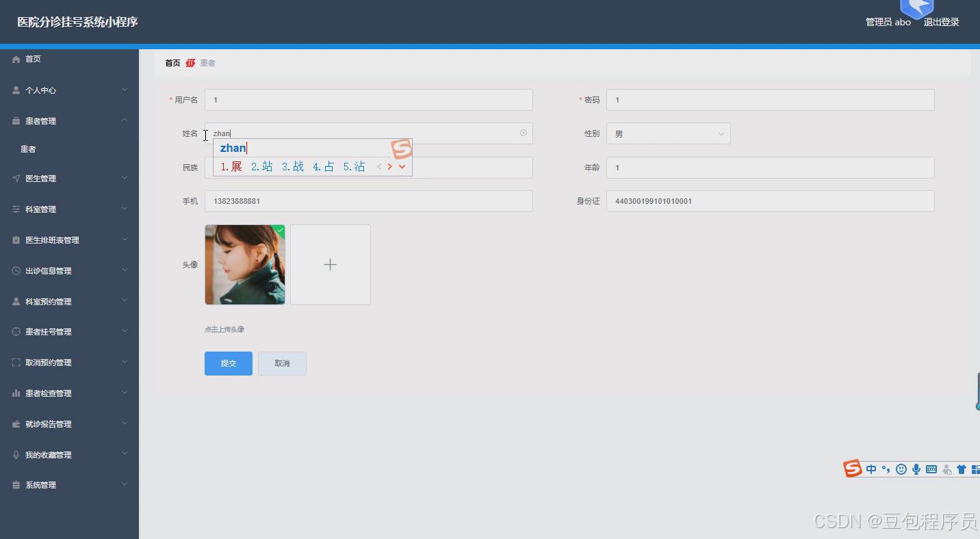Click the 取消 button
This screenshot has width=980, height=539.
click(282, 363)
